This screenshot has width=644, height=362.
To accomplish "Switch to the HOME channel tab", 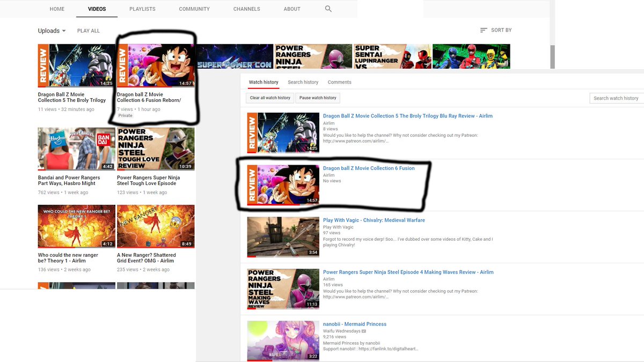I will point(57,9).
